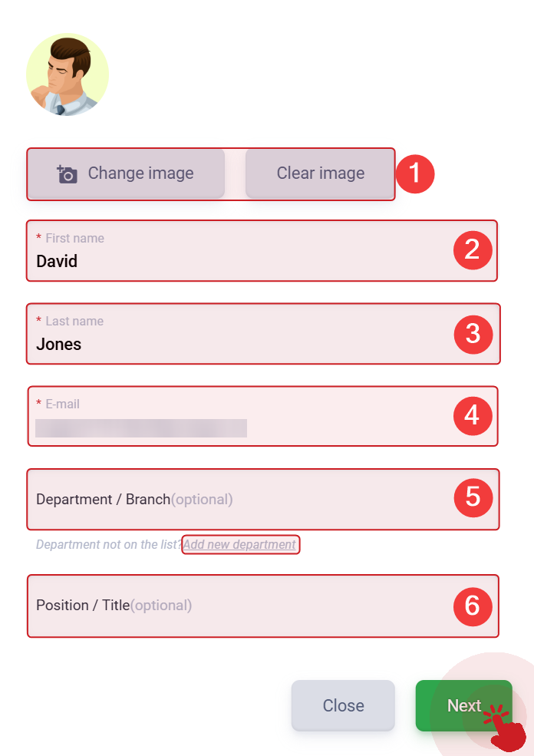
Task: Click the red number 4 badge
Action: pos(473,415)
